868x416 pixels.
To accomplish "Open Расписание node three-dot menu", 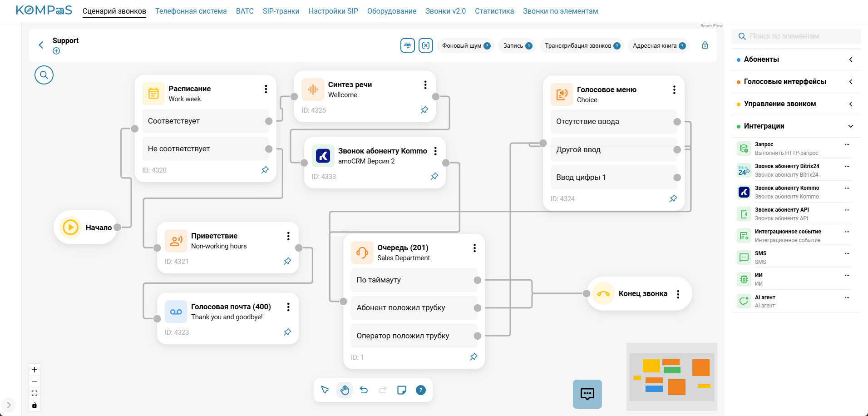I will pyautogui.click(x=266, y=89).
